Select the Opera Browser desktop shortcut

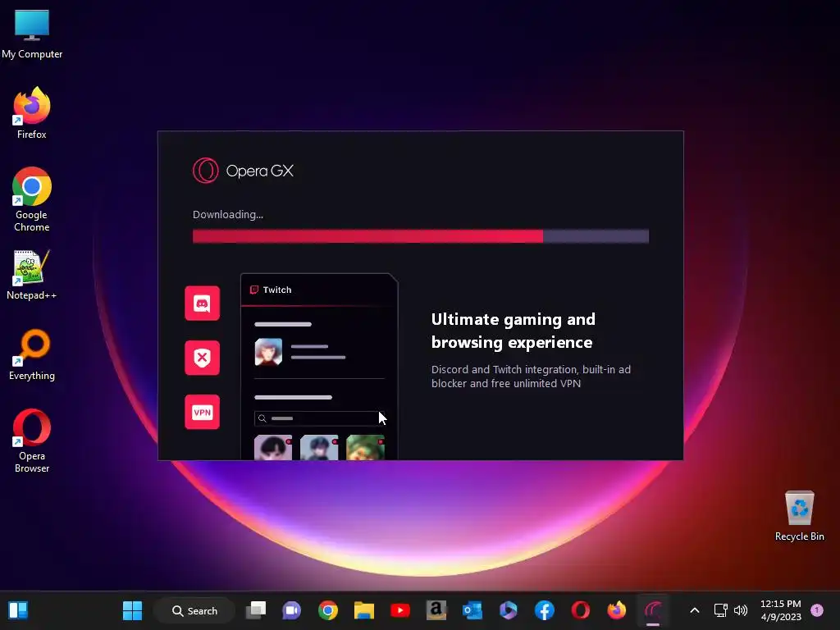coord(32,441)
